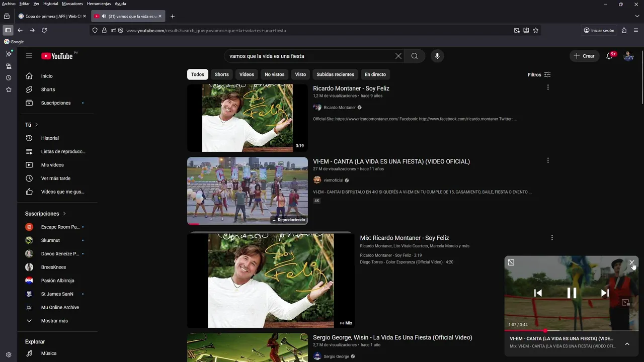644x362 pixels.
Task: Expand the Suscripciones section chevron
Action: tap(64, 214)
